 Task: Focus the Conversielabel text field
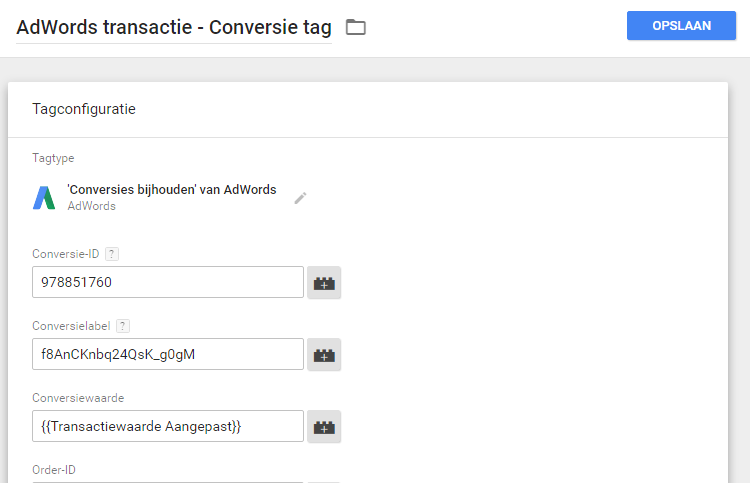167,354
